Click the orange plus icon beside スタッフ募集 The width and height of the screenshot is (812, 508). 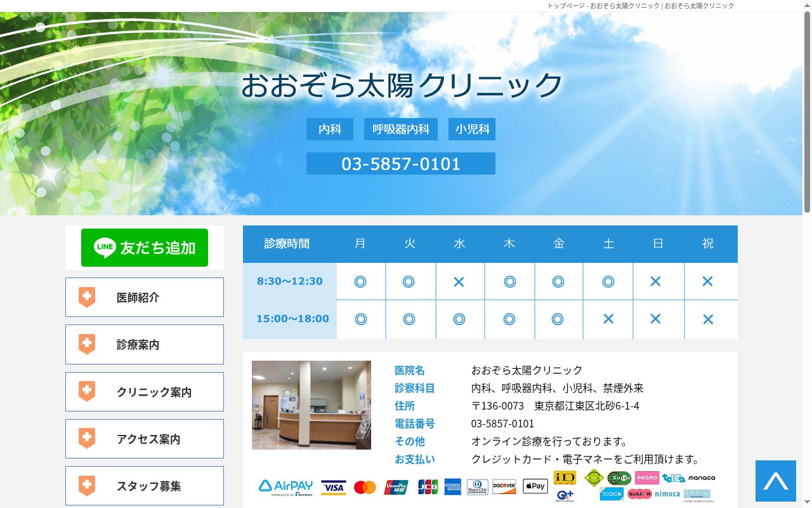click(x=87, y=486)
